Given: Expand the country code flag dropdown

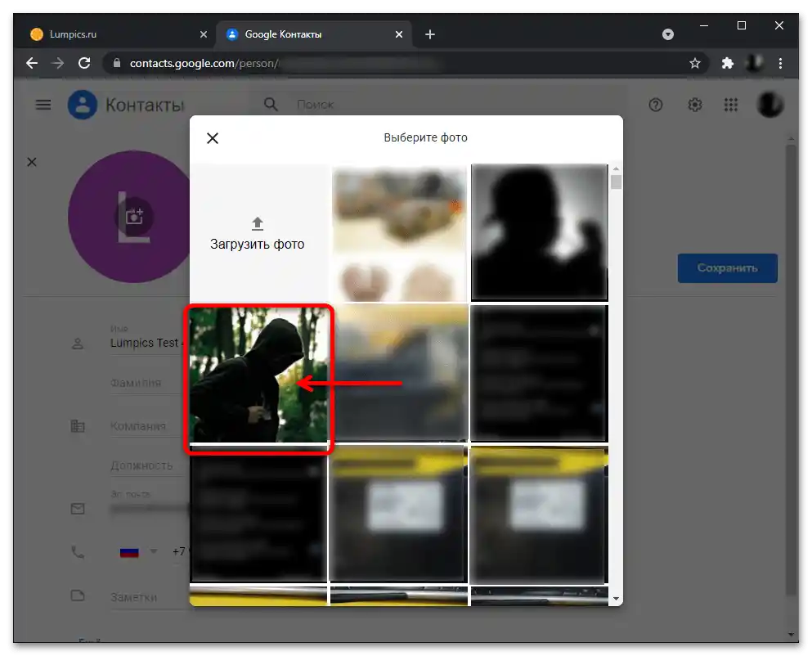Looking at the screenshot, I should pos(138,552).
